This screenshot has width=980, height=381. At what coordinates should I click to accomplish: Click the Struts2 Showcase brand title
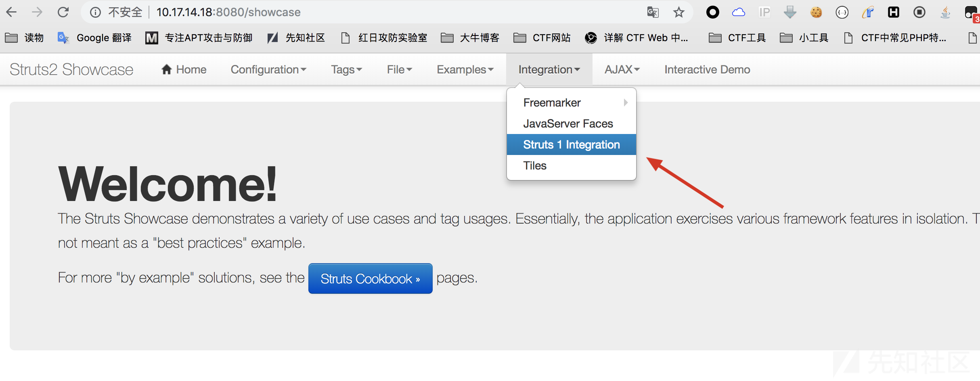pos(71,69)
